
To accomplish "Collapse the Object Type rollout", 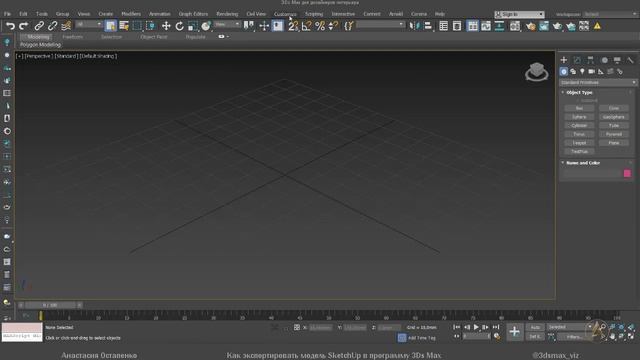I will [579, 93].
